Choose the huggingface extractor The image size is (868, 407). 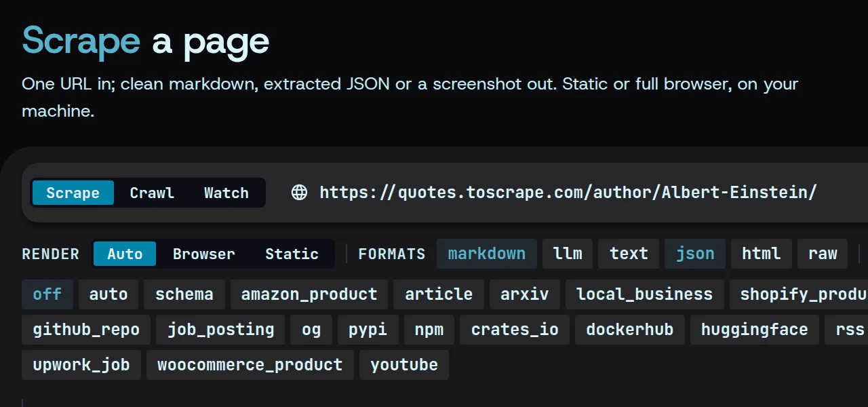[755, 330]
